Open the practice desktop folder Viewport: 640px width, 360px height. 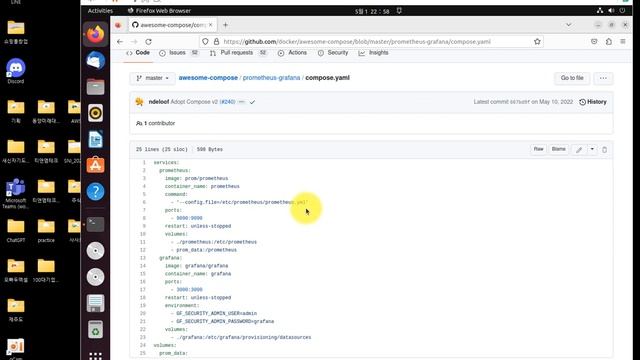point(46,231)
